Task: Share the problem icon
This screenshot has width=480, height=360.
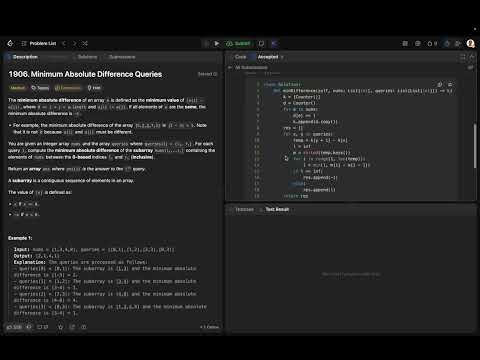Action: pos(72,327)
